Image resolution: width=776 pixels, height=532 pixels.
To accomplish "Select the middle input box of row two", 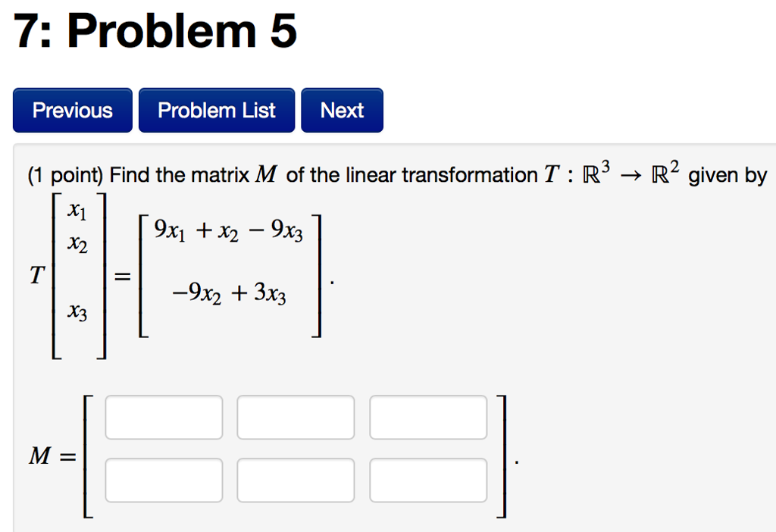I will tap(296, 479).
